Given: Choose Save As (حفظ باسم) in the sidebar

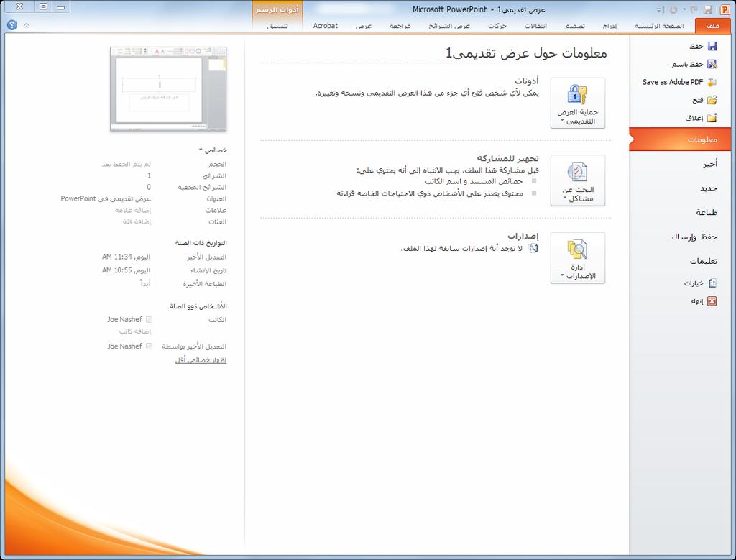Looking at the screenshot, I should (694, 64).
